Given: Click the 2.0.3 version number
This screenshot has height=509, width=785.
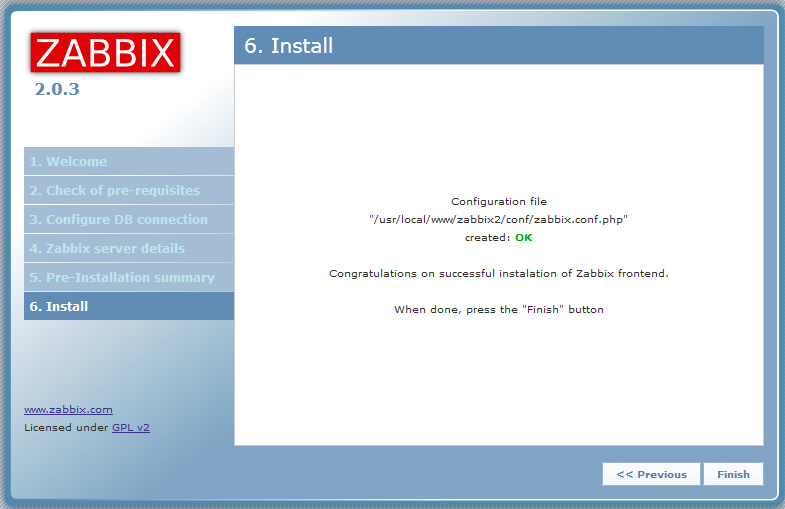Looking at the screenshot, I should point(57,90).
